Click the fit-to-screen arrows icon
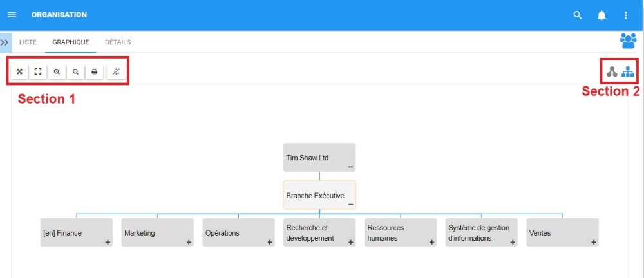Image resolution: width=644 pixels, height=278 pixels. tap(19, 71)
